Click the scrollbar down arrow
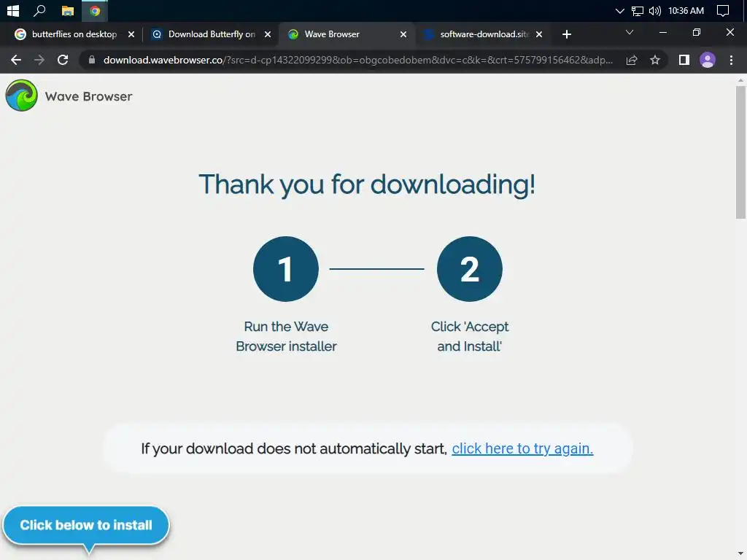Viewport: 747px width, 560px height. (x=740, y=554)
